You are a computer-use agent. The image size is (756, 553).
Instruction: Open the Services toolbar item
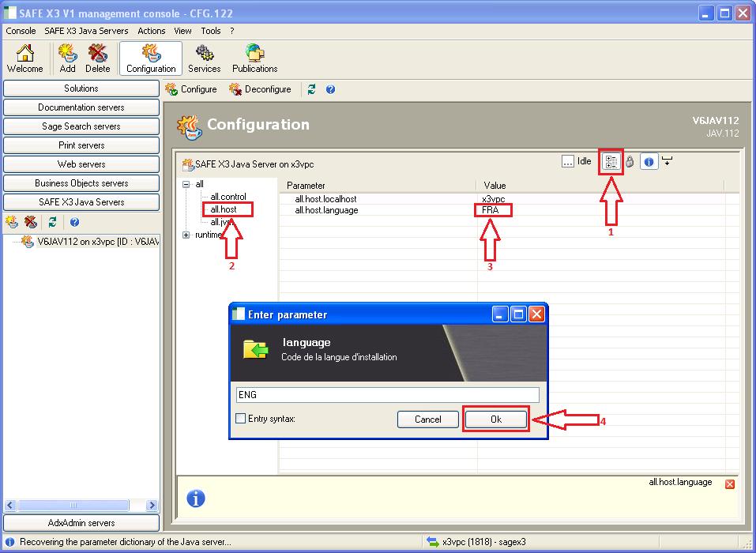click(204, 58)
